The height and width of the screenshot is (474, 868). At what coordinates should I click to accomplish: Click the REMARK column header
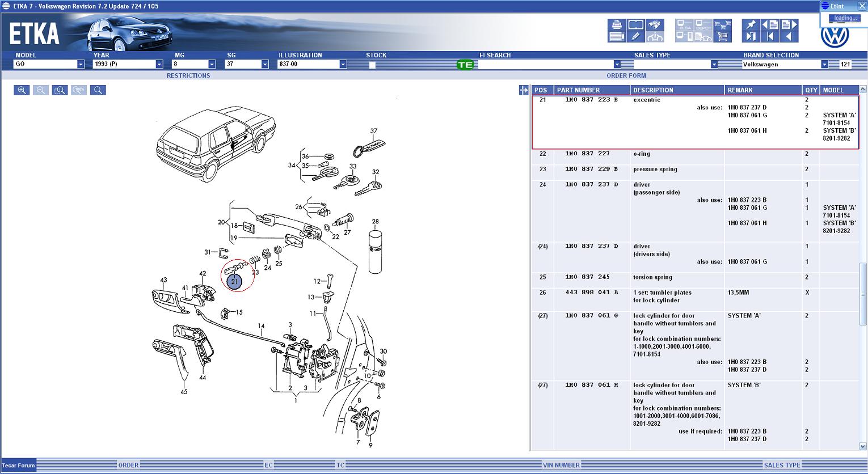point(764,90)
